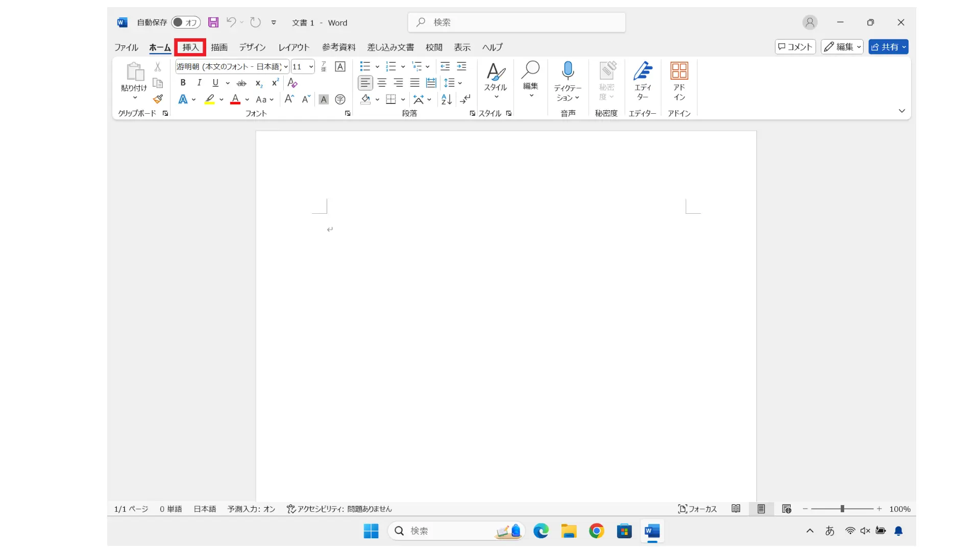The height and width of the screenshot is (551, 980).
Task: Switch to the デザイン tab
Action: point(252,47)
